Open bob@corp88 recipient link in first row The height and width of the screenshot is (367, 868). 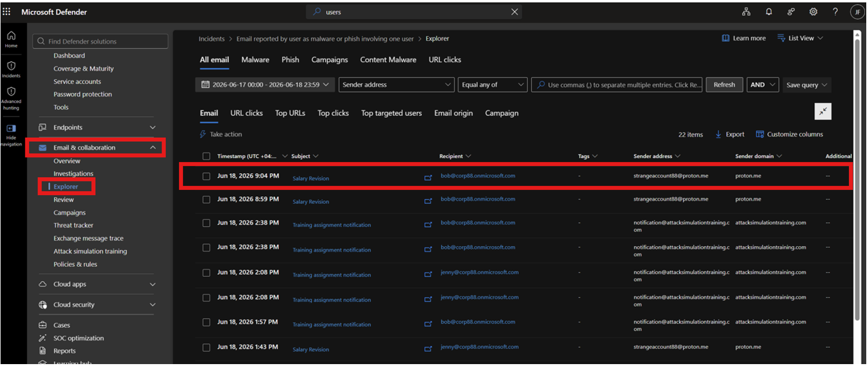pos(478,175)
